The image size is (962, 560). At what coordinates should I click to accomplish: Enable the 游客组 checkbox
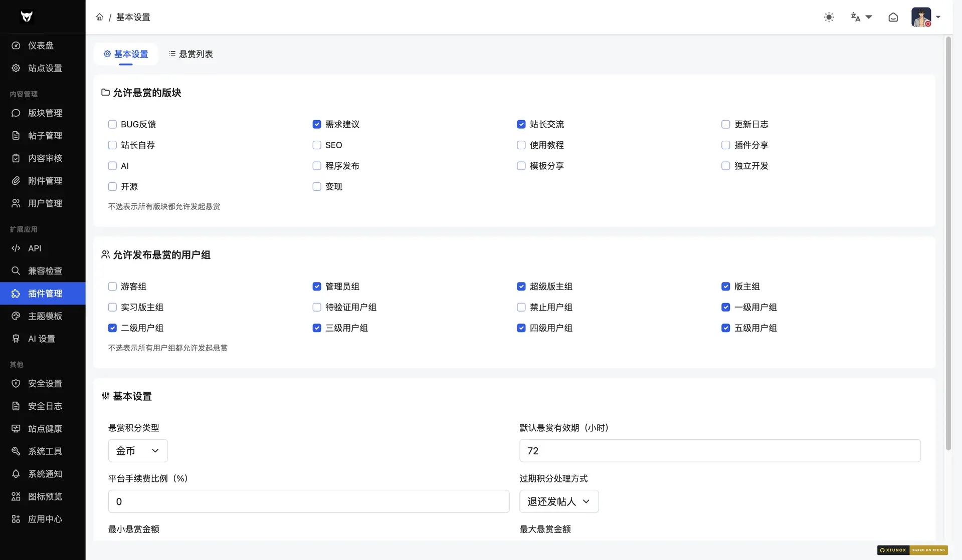pyautogui.click(x=112, y=287)
